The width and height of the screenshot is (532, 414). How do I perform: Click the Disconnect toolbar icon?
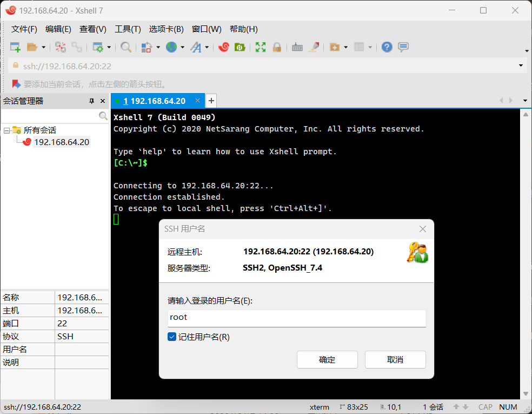[x=61, y=47]
